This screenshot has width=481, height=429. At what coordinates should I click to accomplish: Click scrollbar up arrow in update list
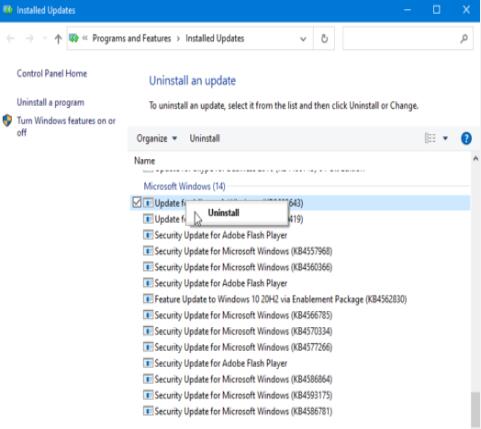[476, 159]
